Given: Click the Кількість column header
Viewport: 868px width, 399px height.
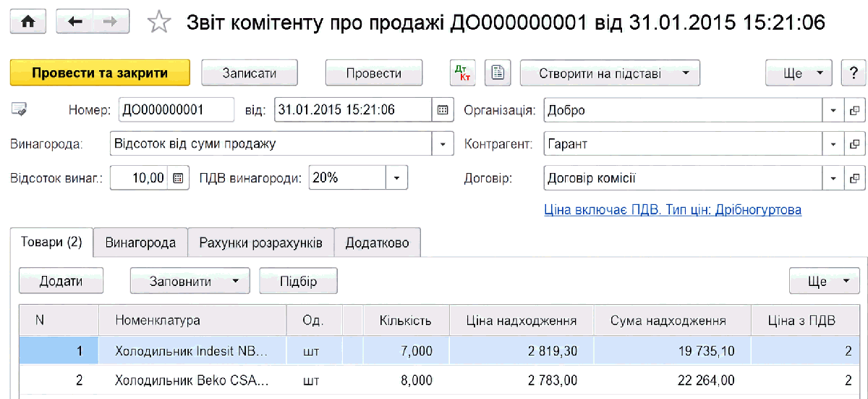Looking at the screenshot, I should point(406,320).
